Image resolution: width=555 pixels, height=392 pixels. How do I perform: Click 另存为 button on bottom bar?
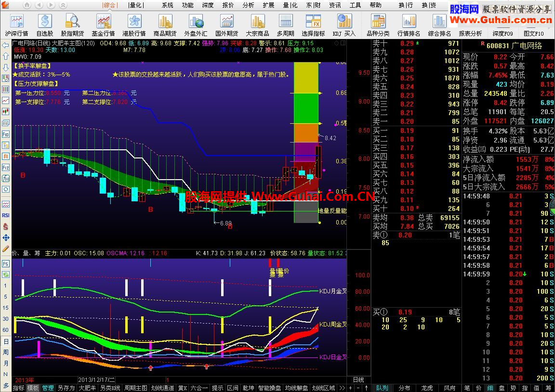66,388
